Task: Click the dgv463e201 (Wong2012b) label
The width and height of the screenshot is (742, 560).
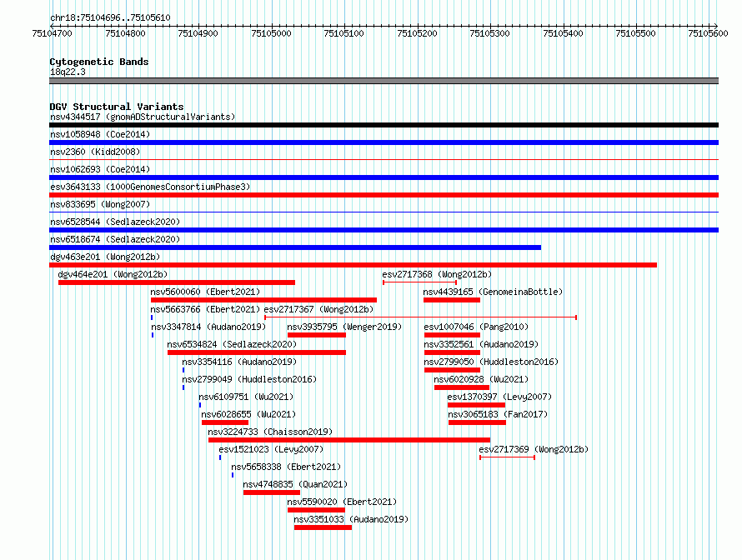Action: click(105, 257)
